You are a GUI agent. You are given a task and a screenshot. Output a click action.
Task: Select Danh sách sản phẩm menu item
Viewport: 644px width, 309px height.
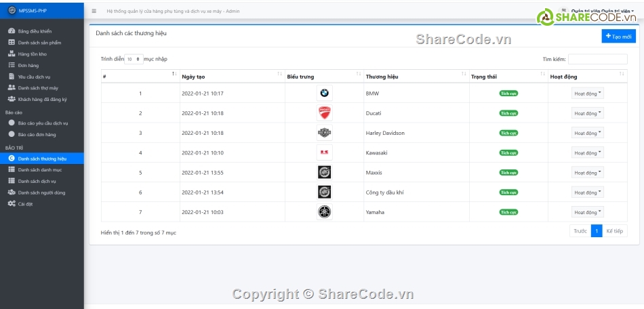(x=44, y=43)
